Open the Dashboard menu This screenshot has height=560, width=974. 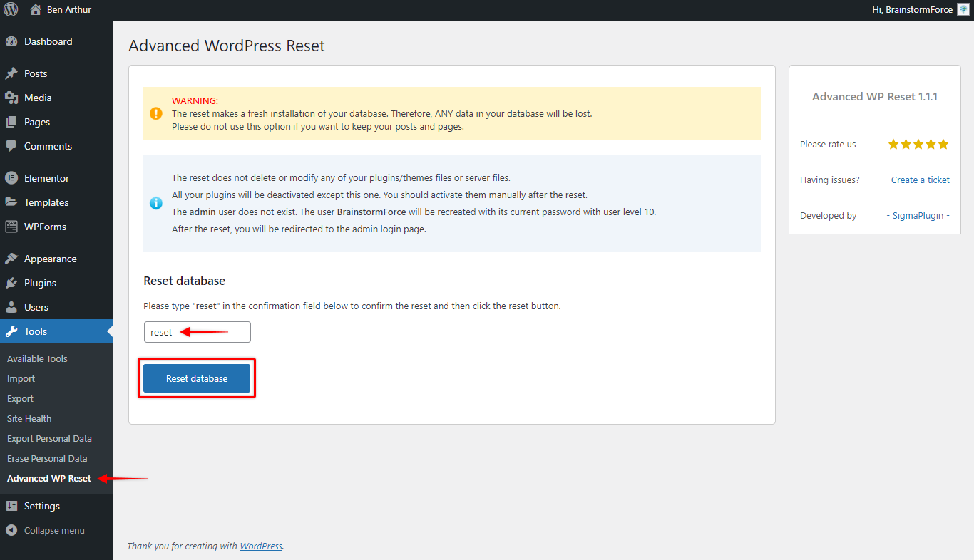[x=48, y=41]
